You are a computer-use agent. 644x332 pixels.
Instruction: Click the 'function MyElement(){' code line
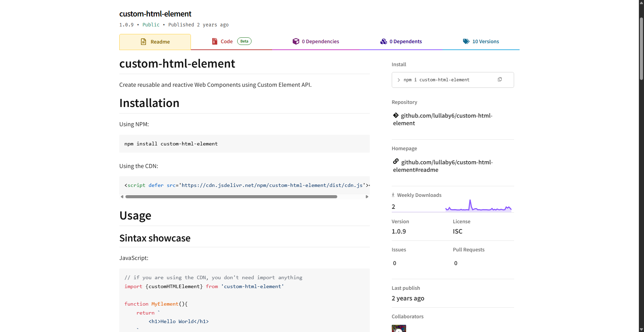click(156, 304)
